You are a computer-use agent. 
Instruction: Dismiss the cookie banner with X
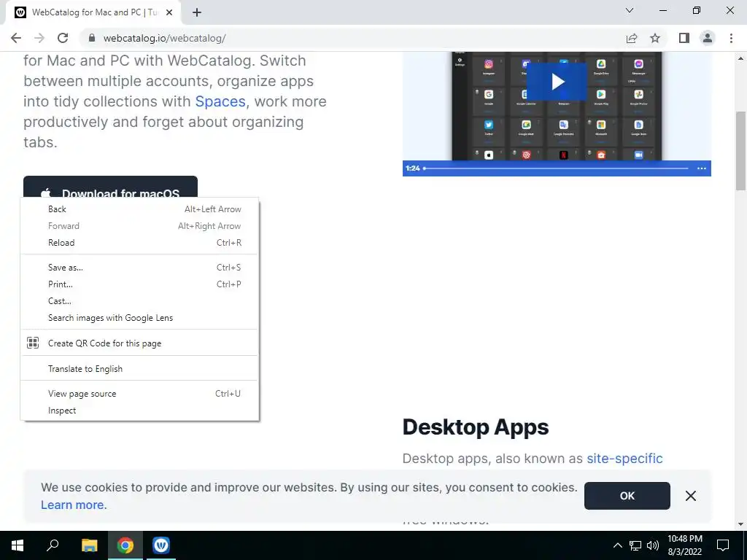pos(690,496)
